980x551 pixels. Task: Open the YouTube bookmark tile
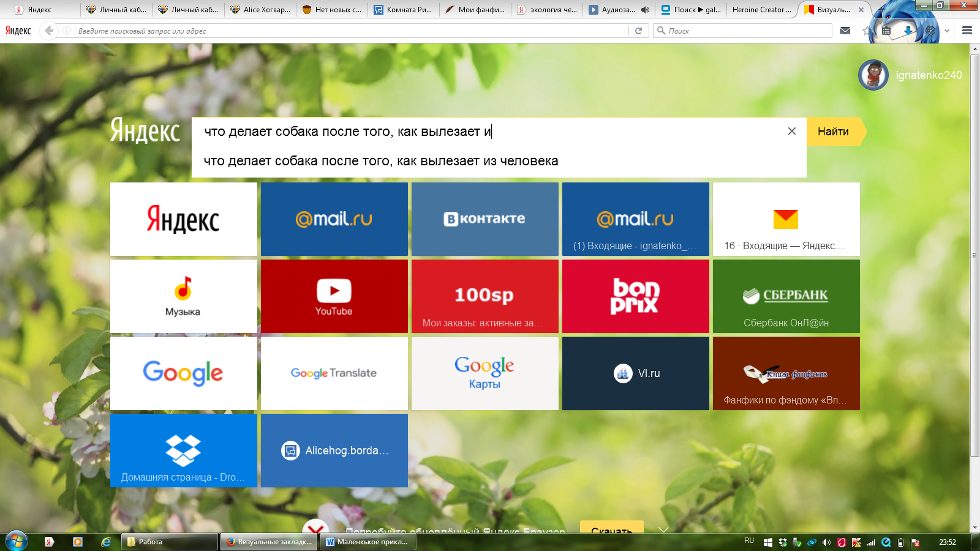334,296
